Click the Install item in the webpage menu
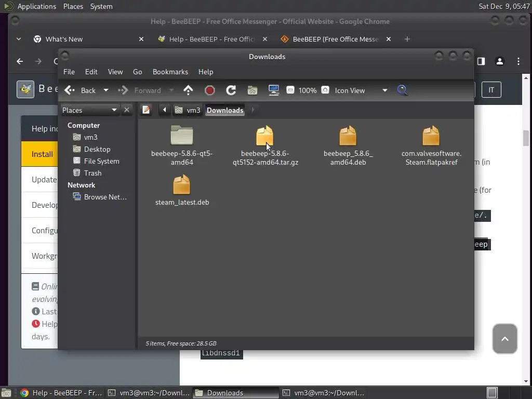This screenshot has height=399, width=532. click(39, 154)
